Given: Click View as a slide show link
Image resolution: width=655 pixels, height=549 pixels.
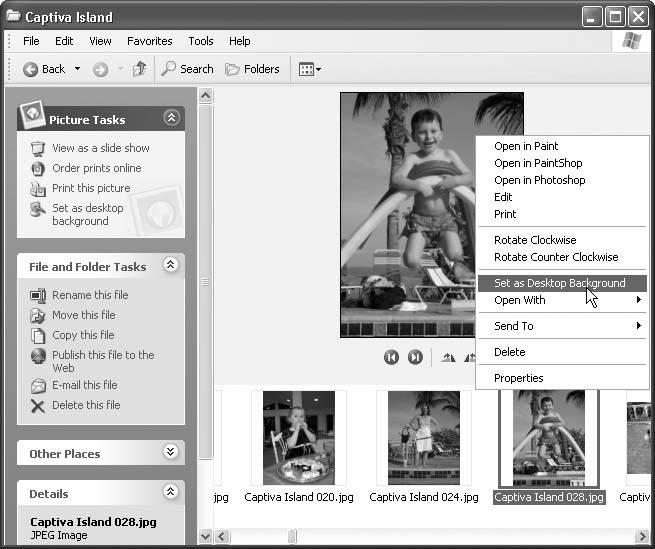Looking at the screenshot, I should coord(100,148).
